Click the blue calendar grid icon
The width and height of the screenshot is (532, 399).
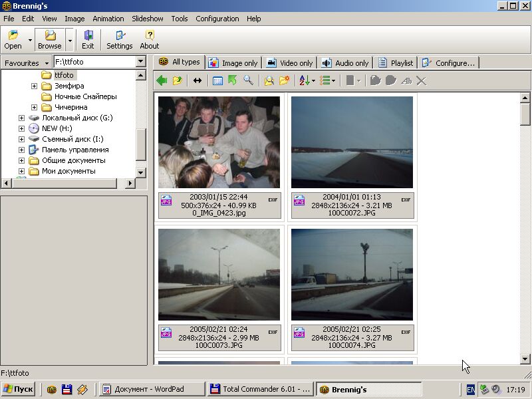click(217, 80)
